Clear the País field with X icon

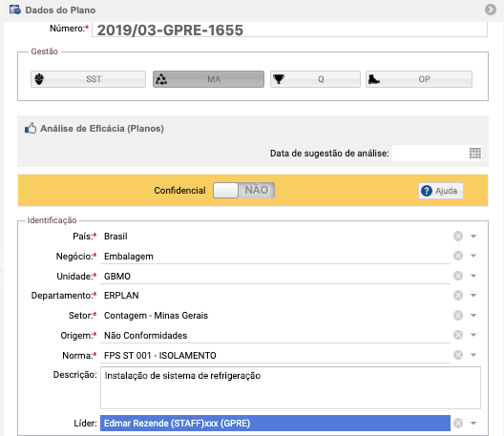[x=458, y=237]
